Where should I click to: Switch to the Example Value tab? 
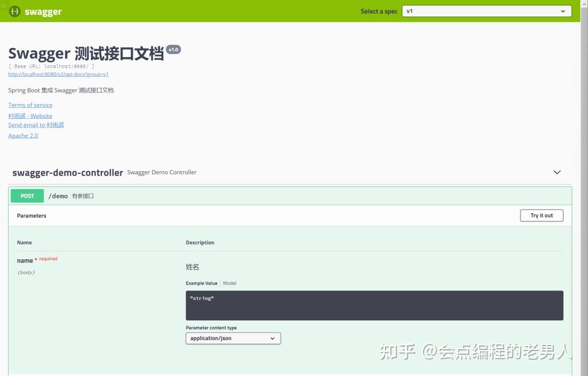203,283
